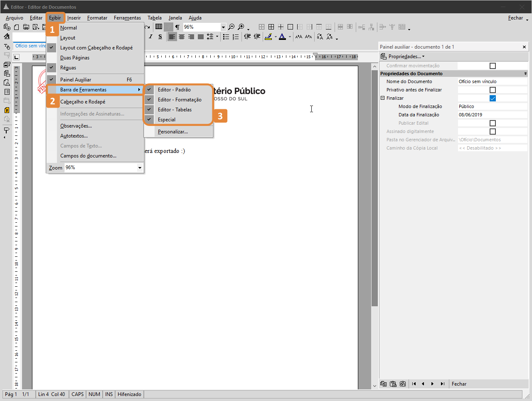Select the insert table icon on the toolbar
The height and width of the screenshot is (401, 532).
(158, 27)
